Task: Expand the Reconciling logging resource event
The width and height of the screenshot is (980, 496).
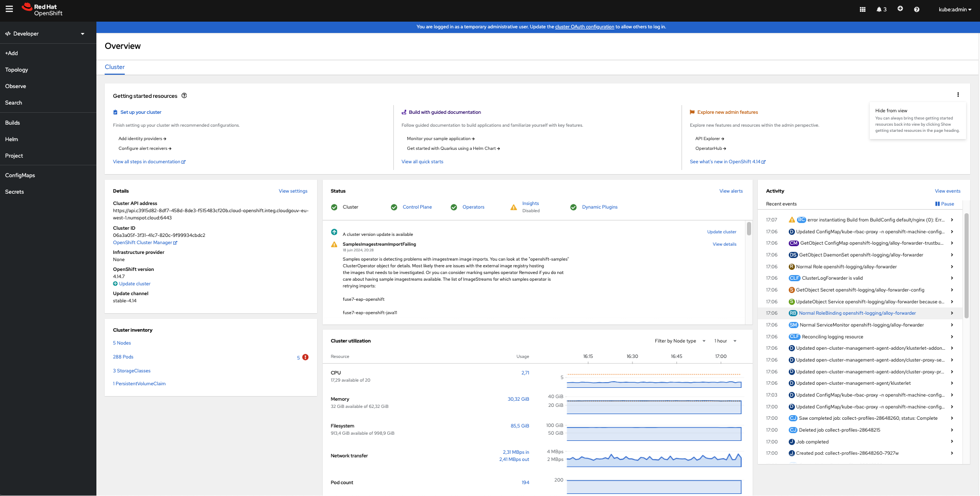Action: coord(952,337)
